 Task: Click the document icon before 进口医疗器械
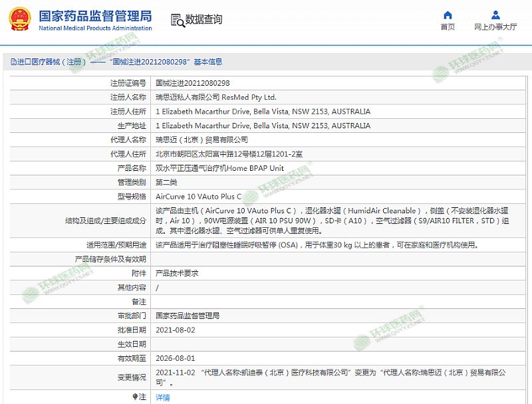pos(13,62)
